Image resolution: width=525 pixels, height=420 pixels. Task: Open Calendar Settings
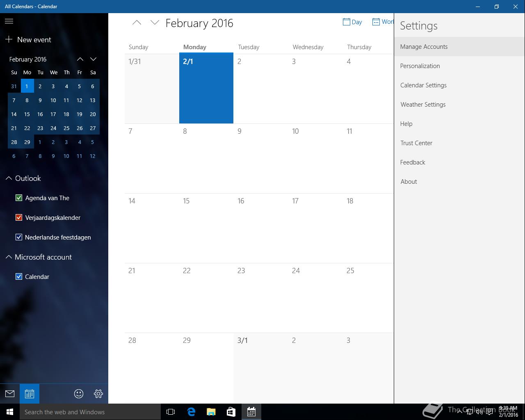click(459, 85)
